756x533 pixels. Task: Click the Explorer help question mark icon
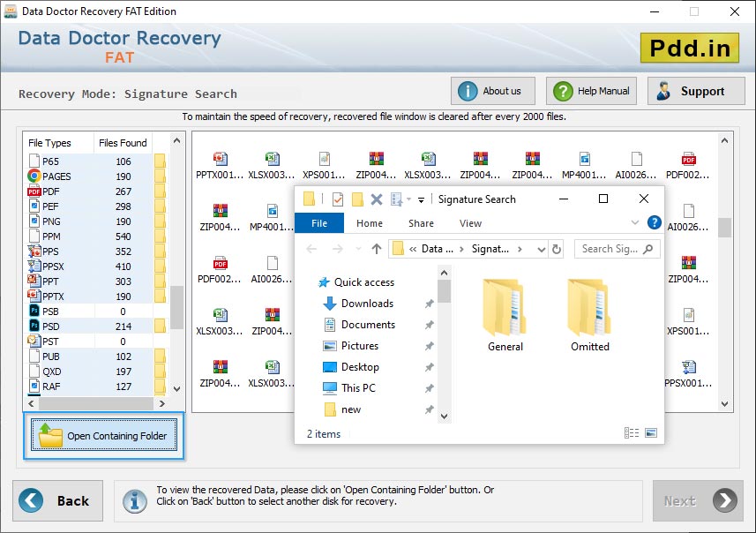pos(655,222)
